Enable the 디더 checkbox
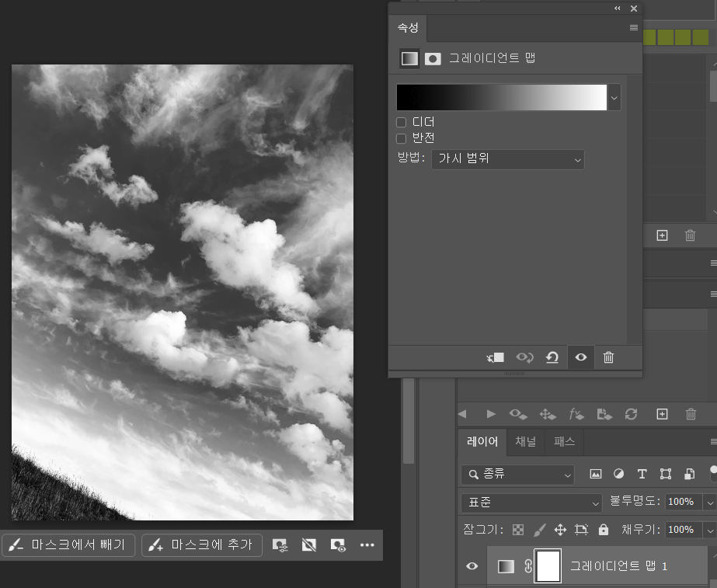 pyautogui.click(x=402, y=122)
